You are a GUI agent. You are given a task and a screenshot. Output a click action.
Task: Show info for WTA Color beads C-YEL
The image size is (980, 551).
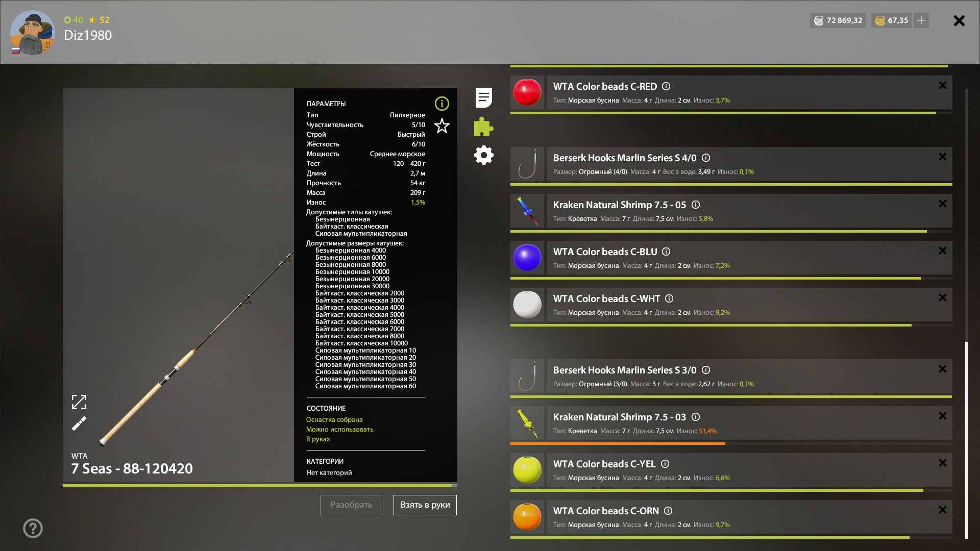point(665,464)
